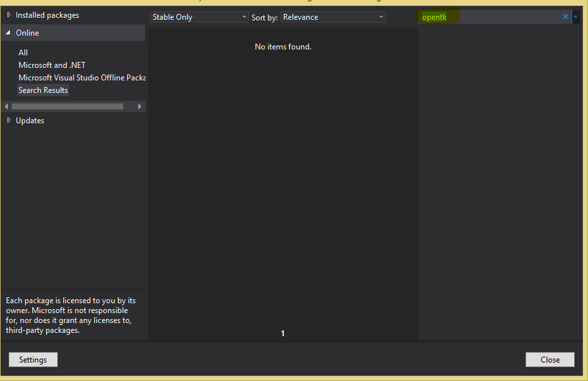Open the Stable Only filter dropdown
Screen dimensions: 588x381
[x=199, y=17]
